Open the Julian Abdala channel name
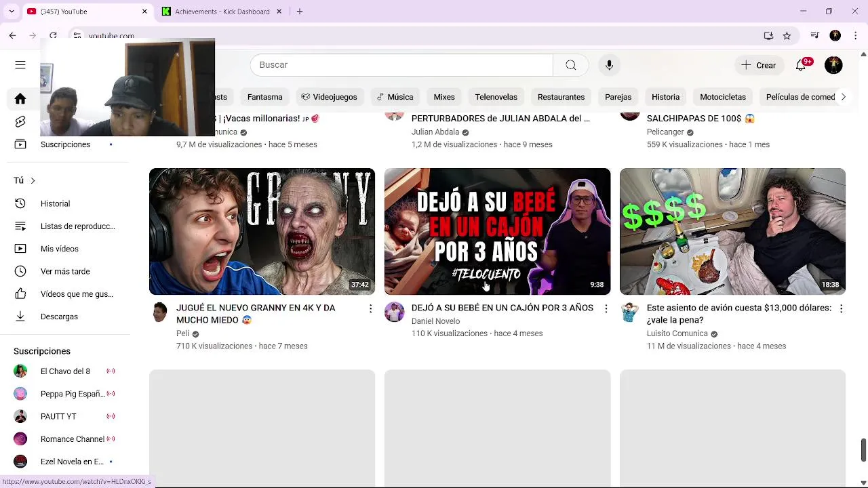 coord(435,132)
